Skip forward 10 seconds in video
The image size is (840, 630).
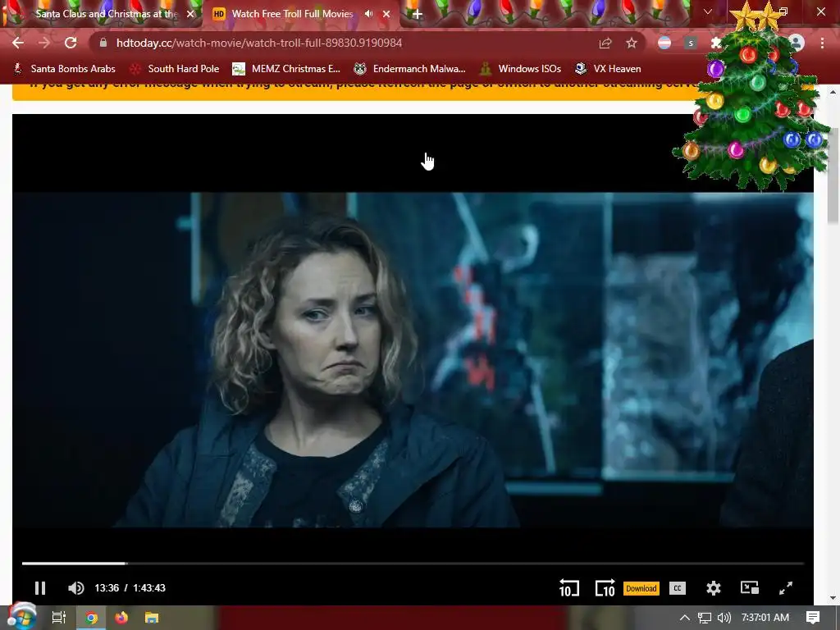tap(605, 587)
